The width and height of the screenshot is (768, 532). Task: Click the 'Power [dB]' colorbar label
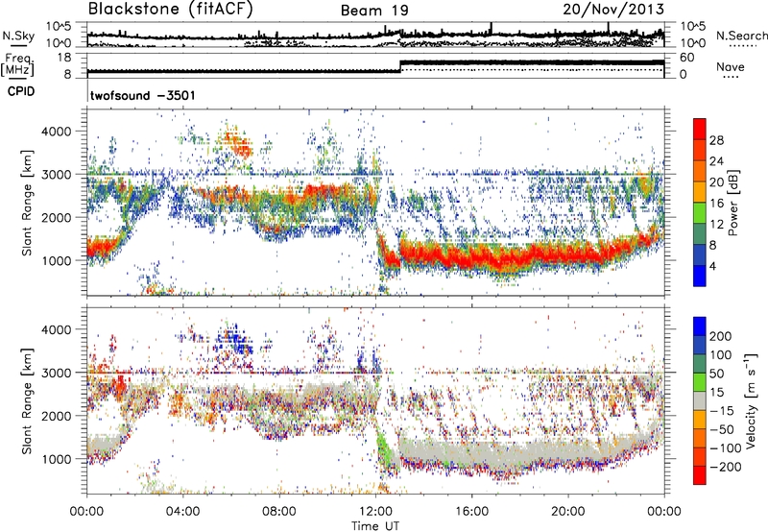pos(733,203)
